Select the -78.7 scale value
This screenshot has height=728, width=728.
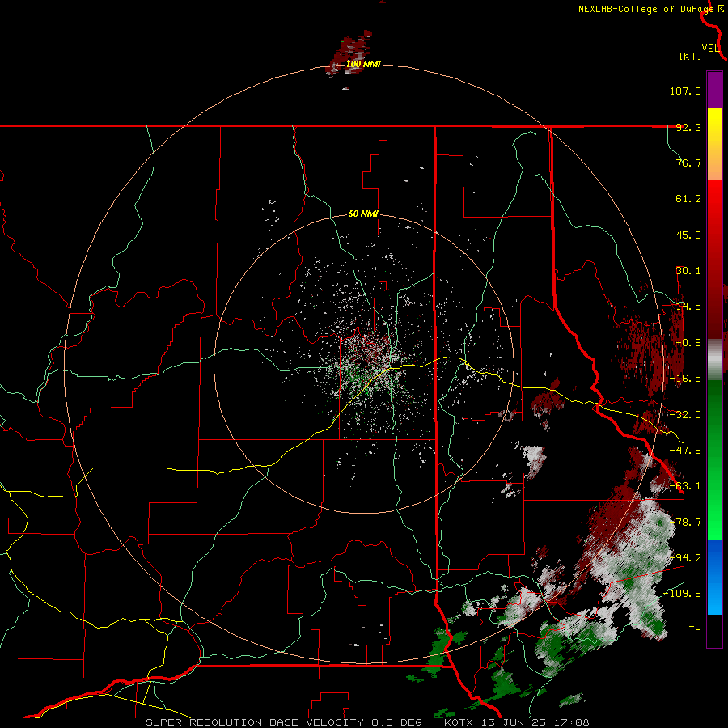point(685,523)
